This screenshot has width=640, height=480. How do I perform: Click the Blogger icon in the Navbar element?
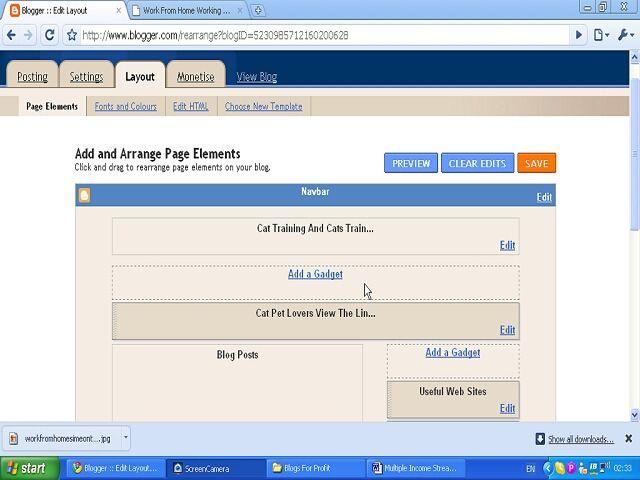(84, 195)
